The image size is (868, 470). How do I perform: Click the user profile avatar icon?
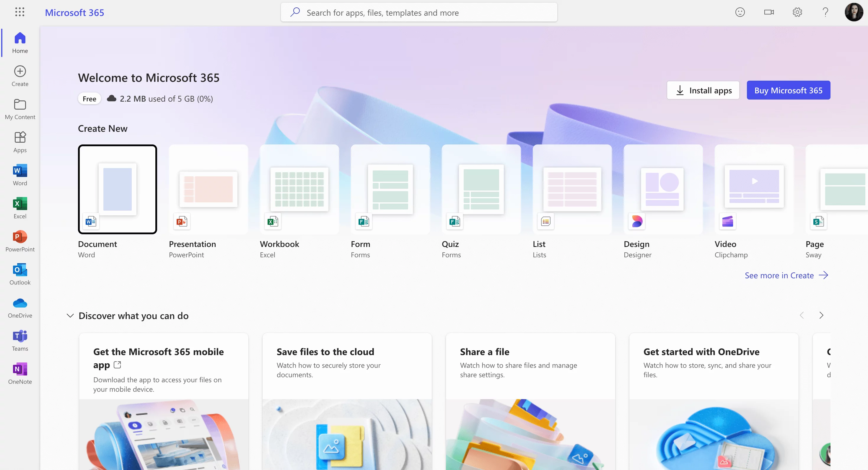tap(854, 12)
